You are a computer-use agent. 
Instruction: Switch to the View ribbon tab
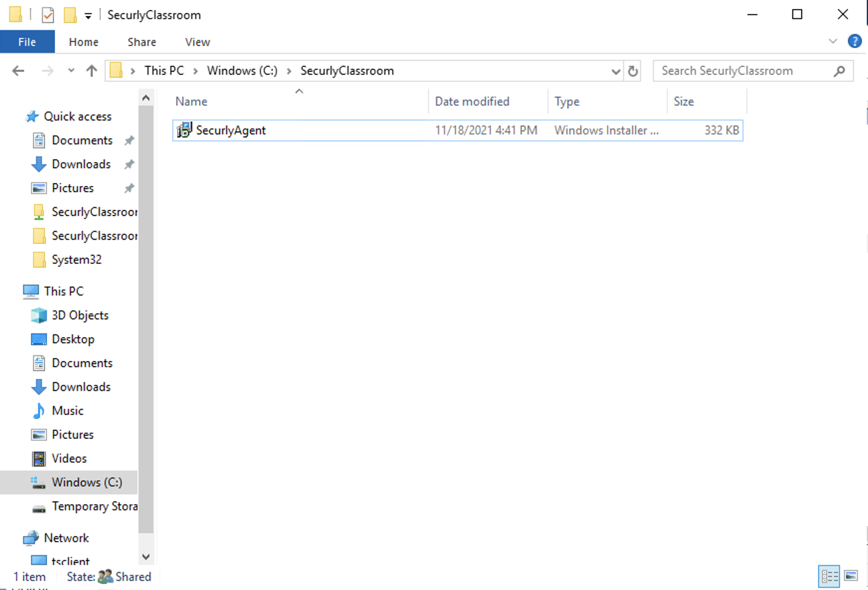coord(198,42)
